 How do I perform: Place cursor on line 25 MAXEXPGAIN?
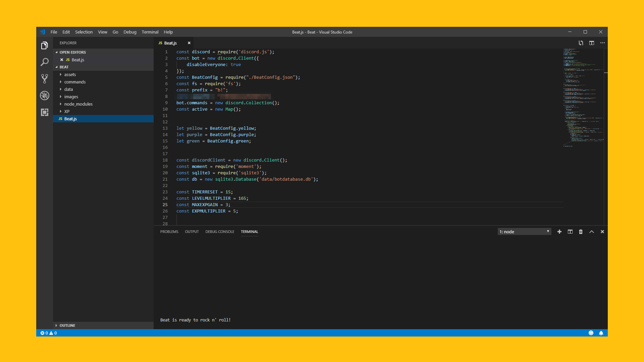click(x=205, y=204)
